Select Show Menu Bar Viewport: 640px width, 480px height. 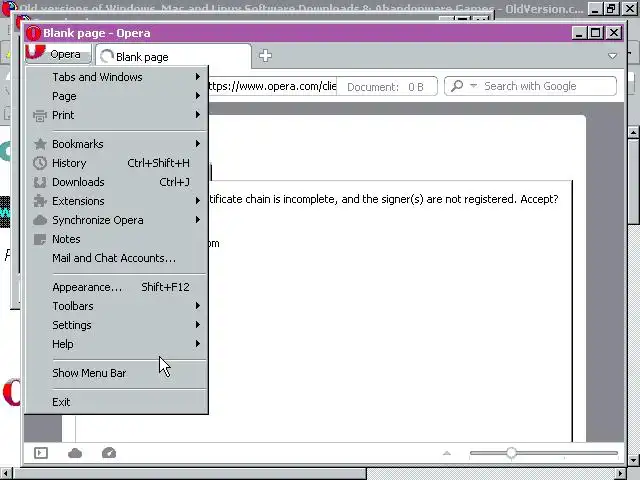tap(116, 373)
